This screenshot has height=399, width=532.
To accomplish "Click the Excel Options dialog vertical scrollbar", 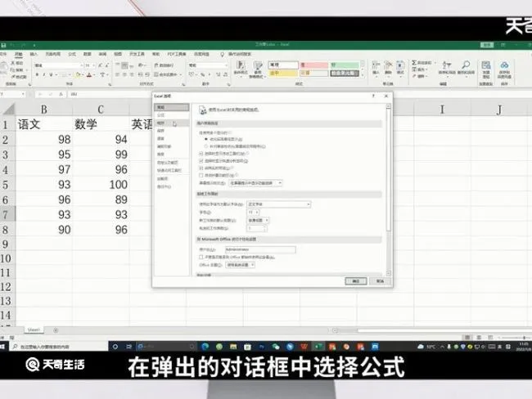I will [389, 190].
